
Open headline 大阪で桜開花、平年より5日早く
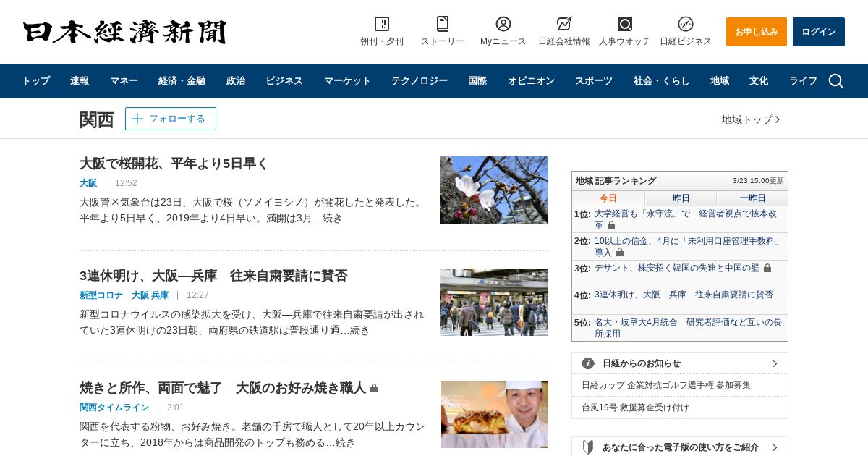coord(174,164)
